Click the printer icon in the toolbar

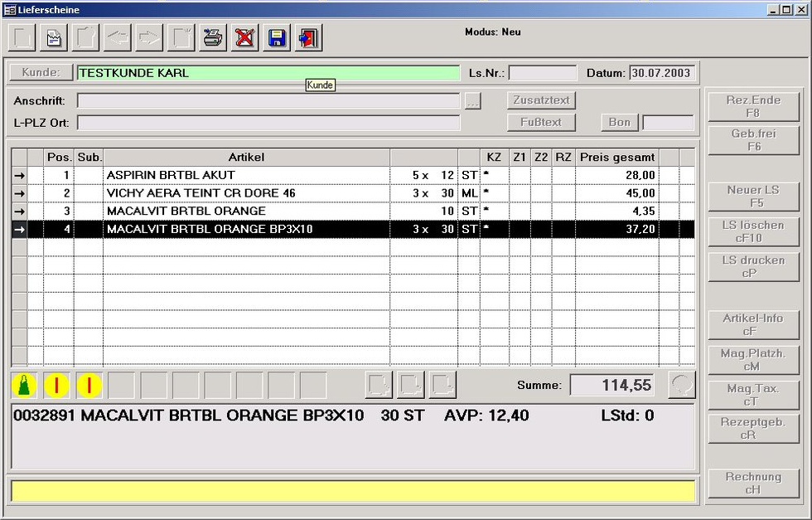coord(213,37)
